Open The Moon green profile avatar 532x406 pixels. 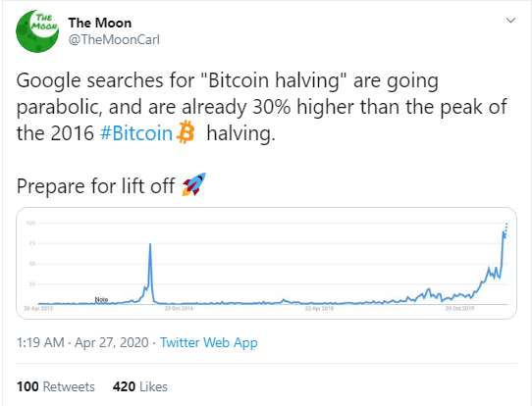(37, 31)
